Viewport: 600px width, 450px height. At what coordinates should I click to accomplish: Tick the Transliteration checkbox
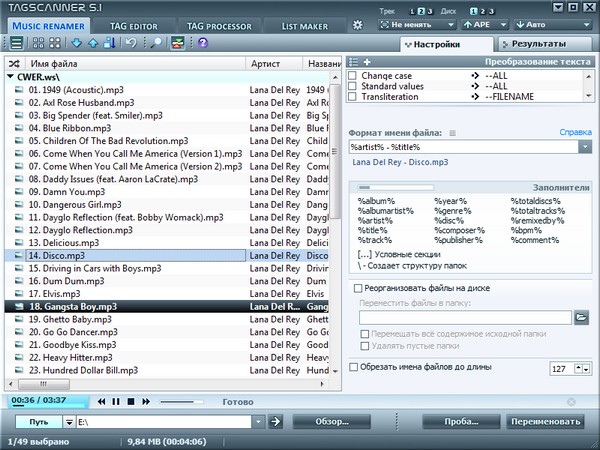[x=353, y=96]
